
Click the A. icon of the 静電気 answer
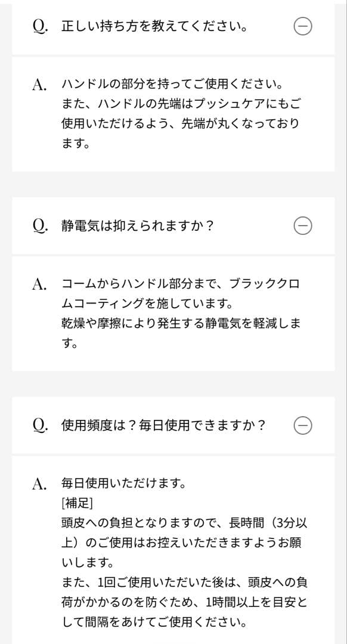(x=37, y=285)
